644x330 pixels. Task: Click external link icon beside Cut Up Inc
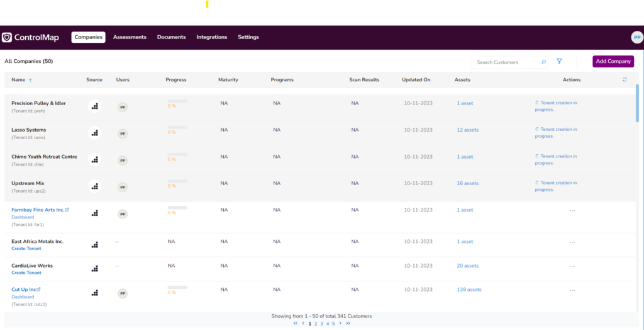39,289
